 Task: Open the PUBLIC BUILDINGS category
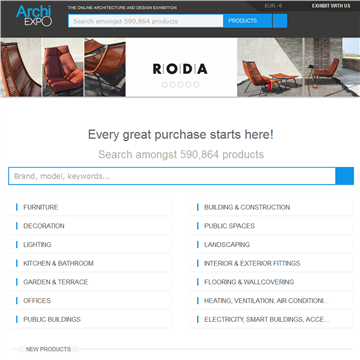[x=91, y=319]
